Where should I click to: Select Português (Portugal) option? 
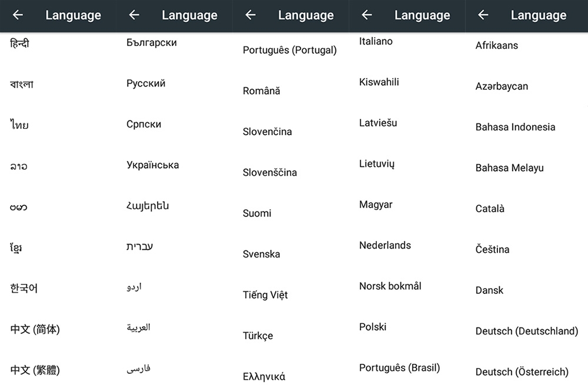289,50
